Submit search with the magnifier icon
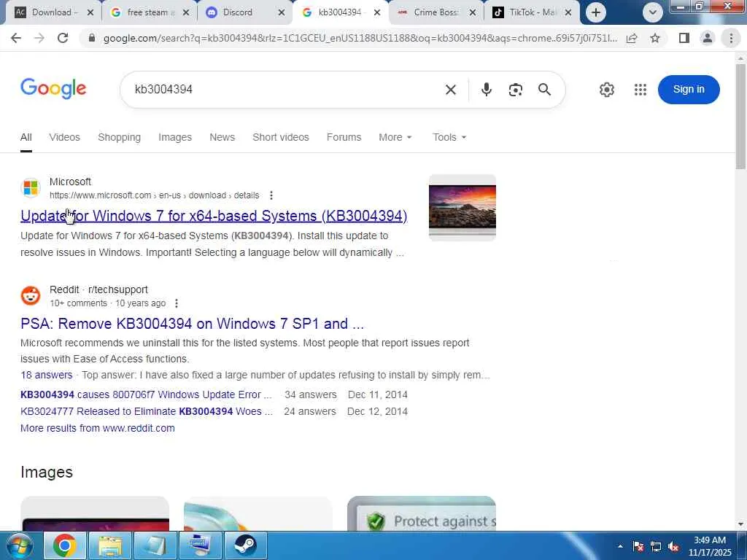The image size is (747, 560). tap(544, 90)
